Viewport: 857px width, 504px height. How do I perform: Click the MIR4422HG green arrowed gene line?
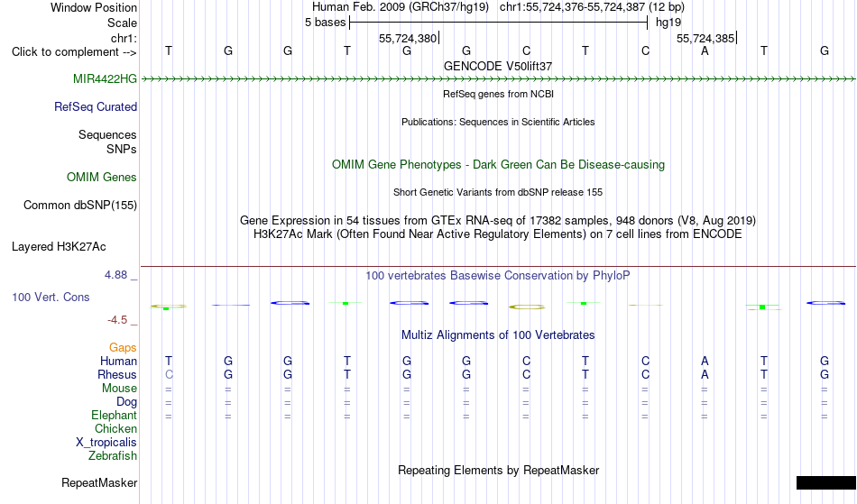click(x=498, y=79)
